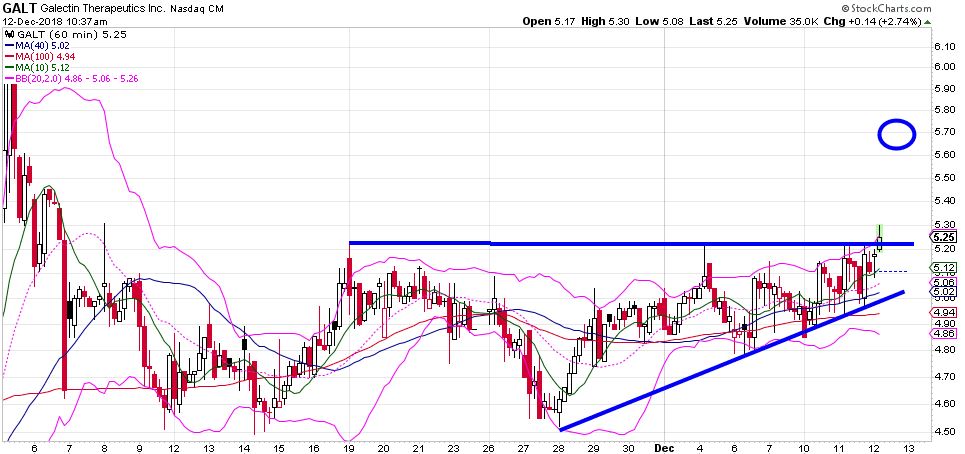Click the 4.80 price axis label
This screenshot has width=965, height=454.
point(945,350)
